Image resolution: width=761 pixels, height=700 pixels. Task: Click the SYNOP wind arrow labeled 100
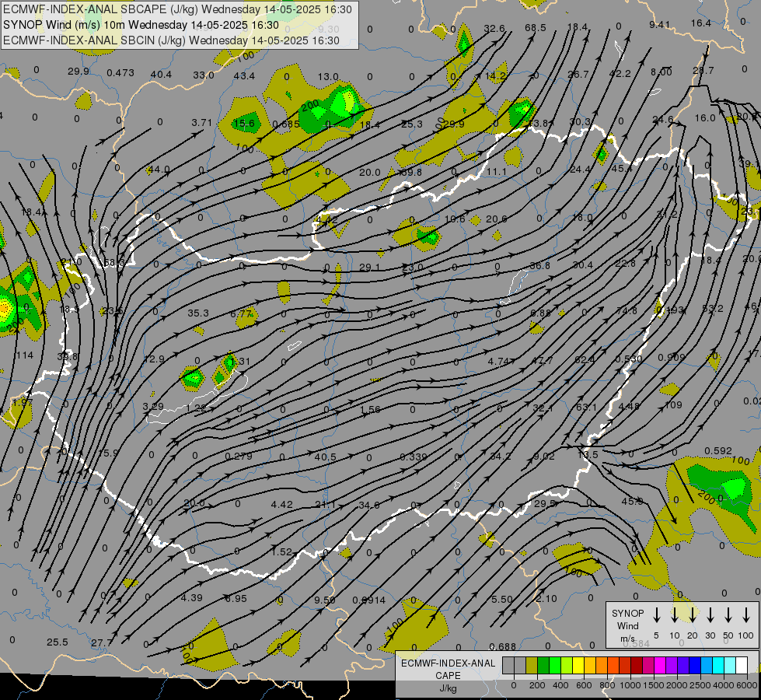[x=746, y=614]
